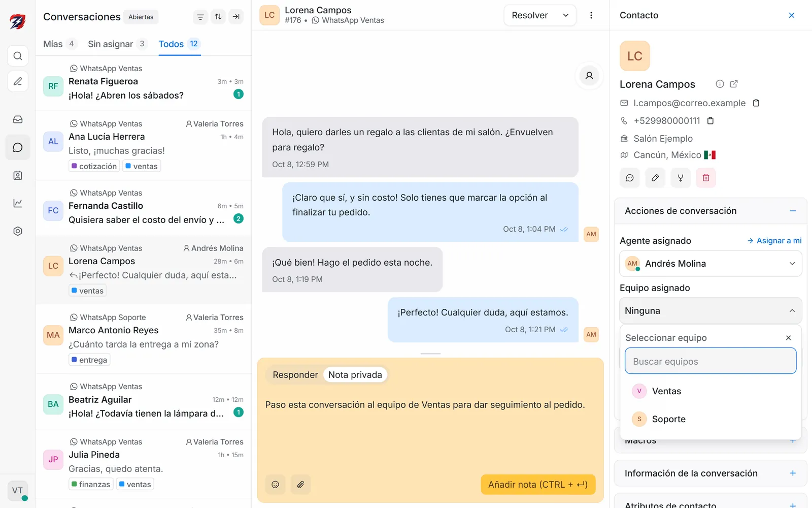Open the Resolver dropdown arrow

566,15
